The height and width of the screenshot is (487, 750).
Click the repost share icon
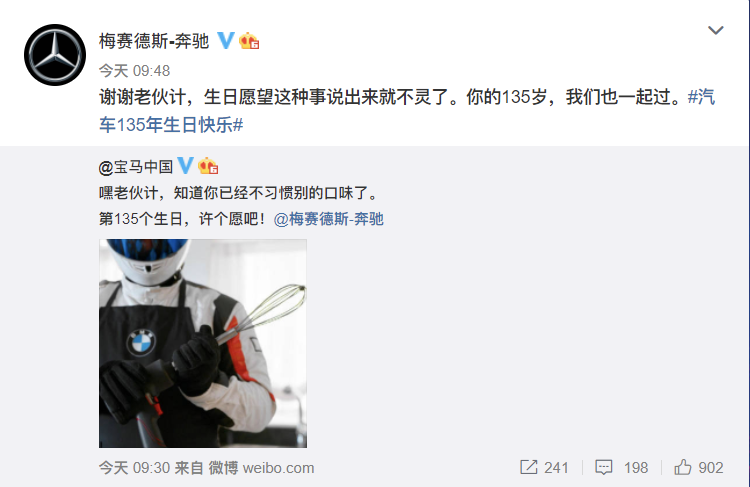click(x=529, y=467)
